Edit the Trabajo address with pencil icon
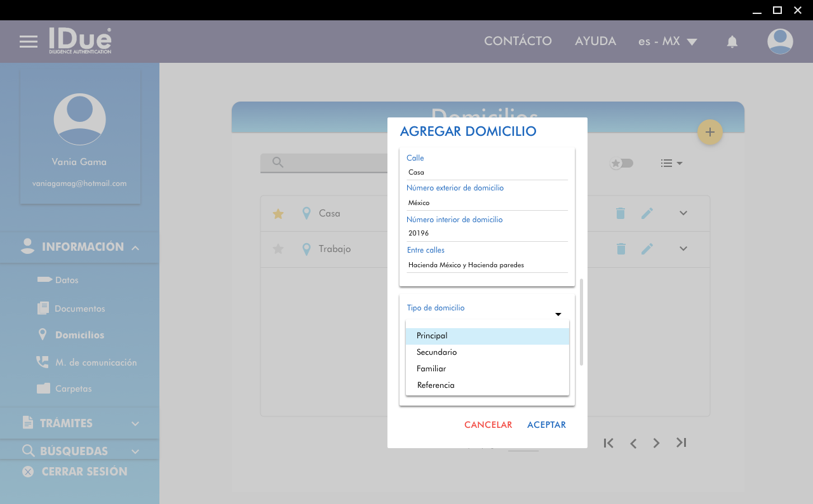 coord(647,249)
